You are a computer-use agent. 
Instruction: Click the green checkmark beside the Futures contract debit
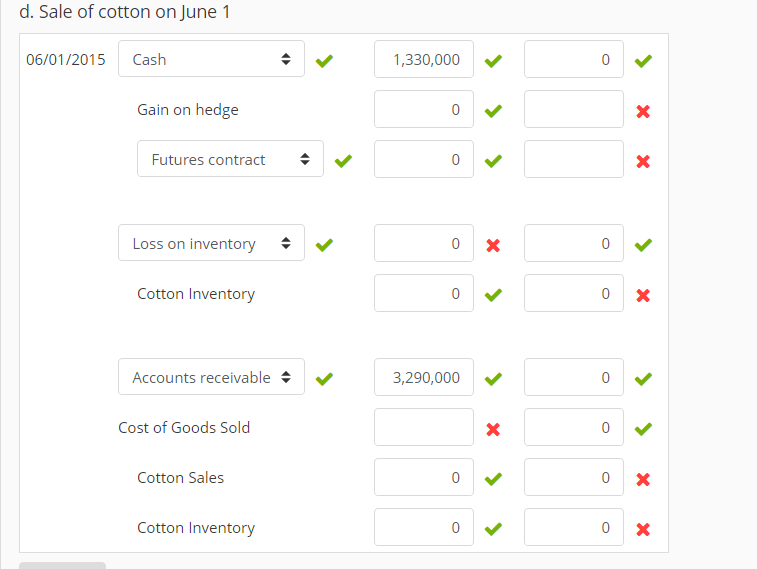493,161
